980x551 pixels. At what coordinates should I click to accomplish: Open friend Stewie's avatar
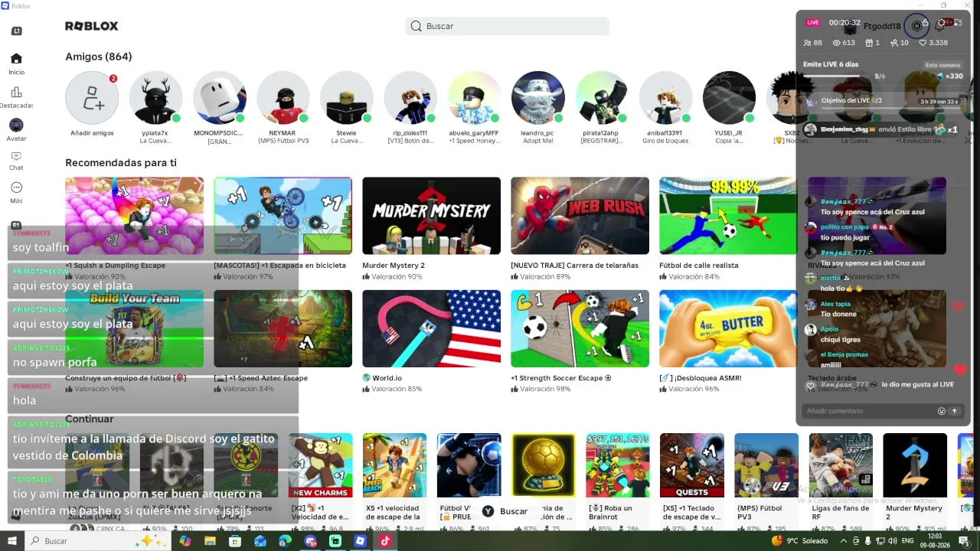click(346, 98)
